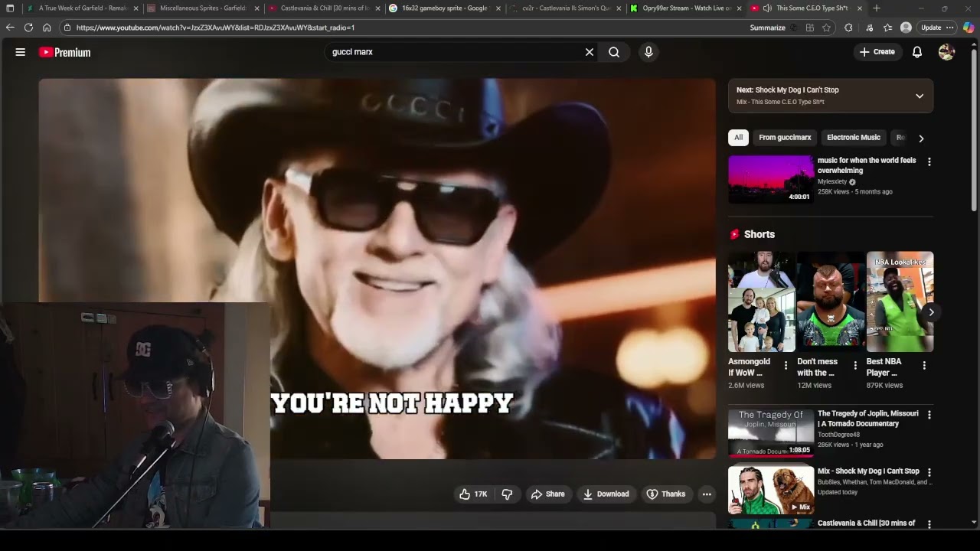Open more actions under the video
The height and width of the screenshot is (551, 980).
coord(707,494)
